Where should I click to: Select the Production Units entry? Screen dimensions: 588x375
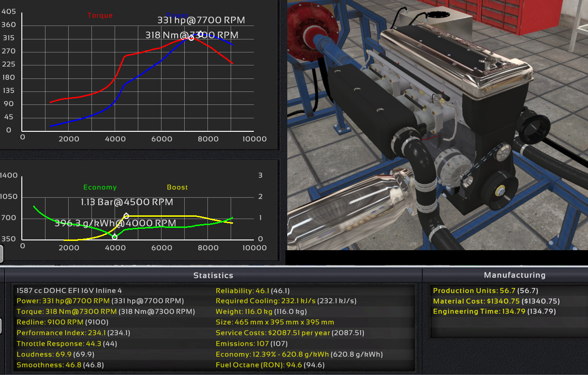click(x=485, y=291)
